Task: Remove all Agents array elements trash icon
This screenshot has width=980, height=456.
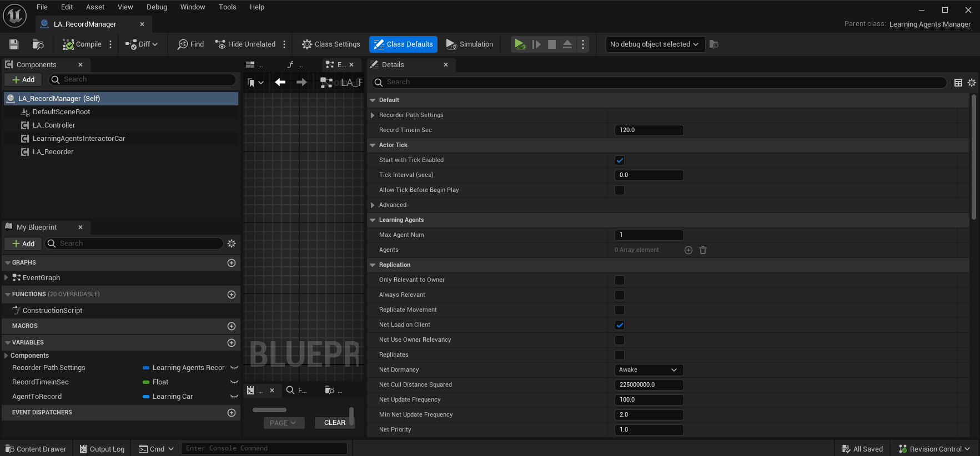Action: click(x=703, y=250)
